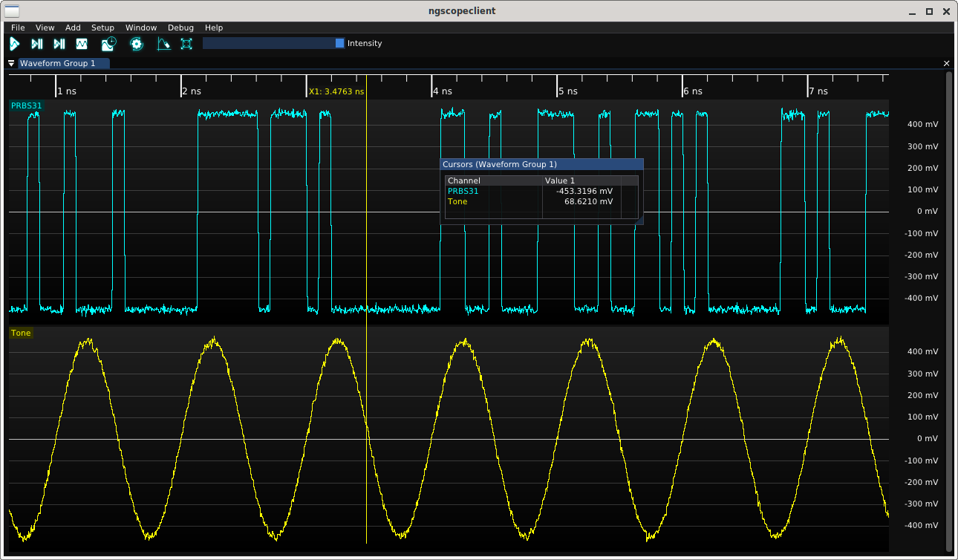Select the Tone row in the Cursors table
The height and width of the screenshot is (560, 958).
coord(541,201)
